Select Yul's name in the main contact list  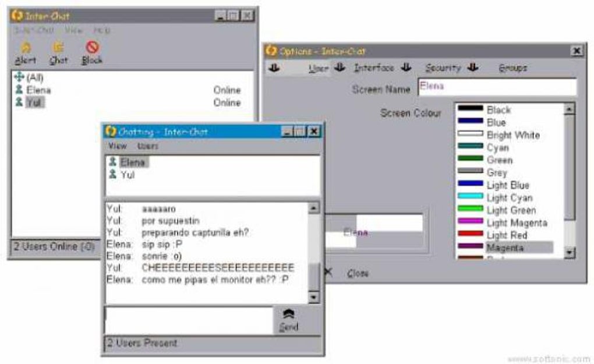(34, 103)
